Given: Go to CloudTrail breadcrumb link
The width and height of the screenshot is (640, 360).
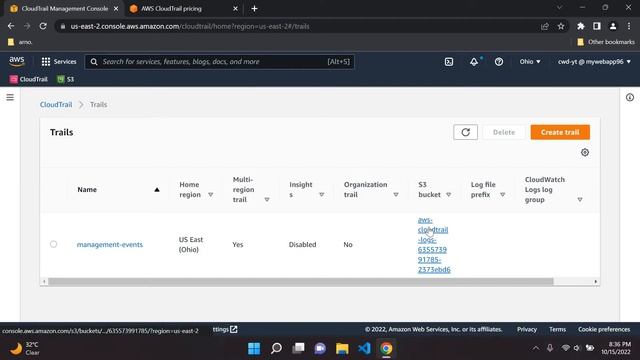Looking at the screenshot, I should 56,104.
